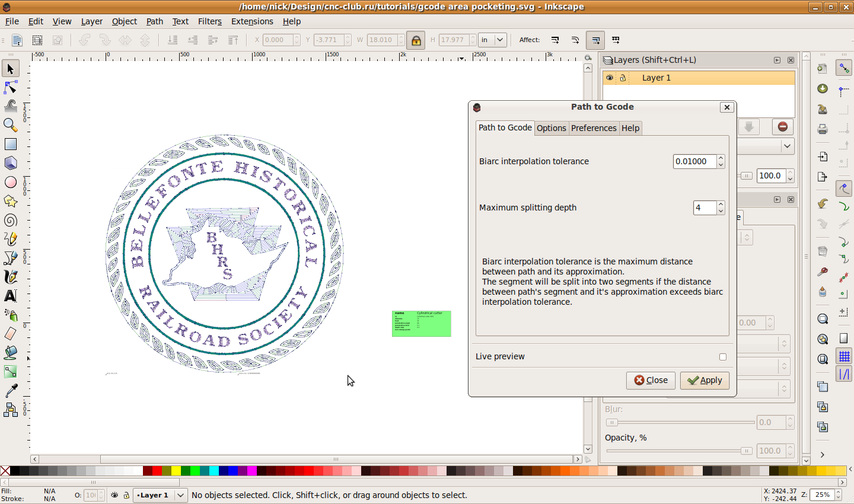
Task: Select the Gradient tool
Action: (10, 372)
